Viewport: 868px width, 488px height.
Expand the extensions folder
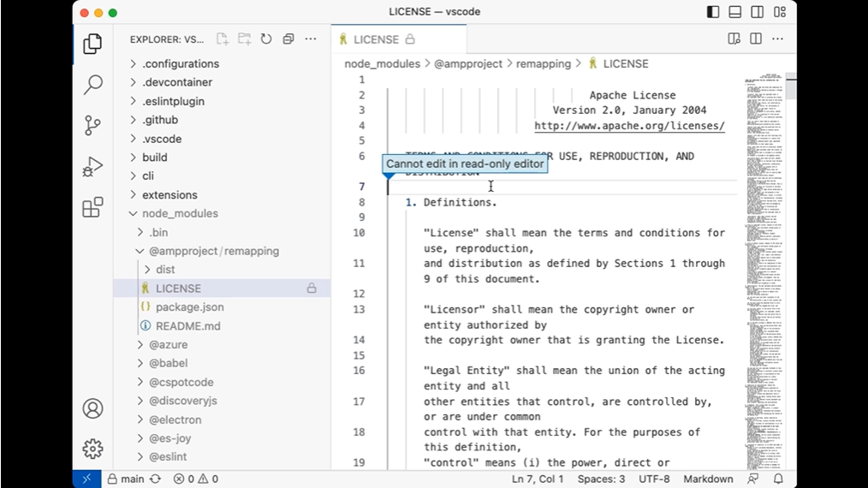pyautogui.click(x=222, y=195)
